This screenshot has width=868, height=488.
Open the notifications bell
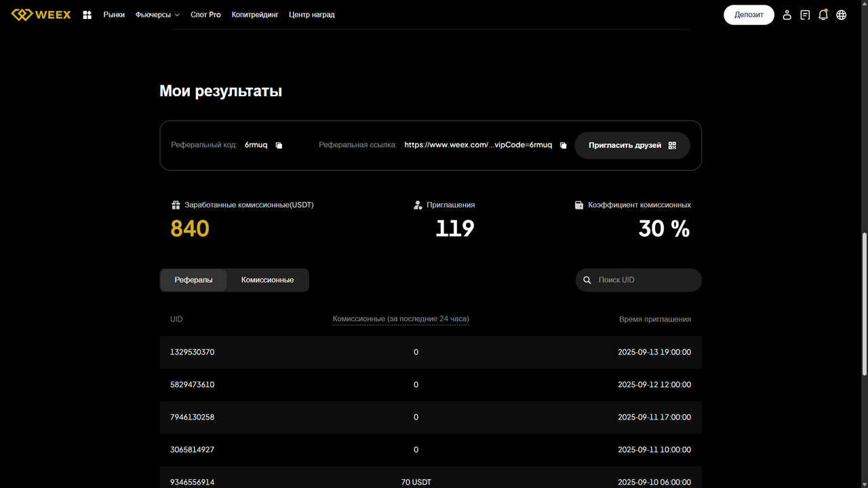click(823, 14)
